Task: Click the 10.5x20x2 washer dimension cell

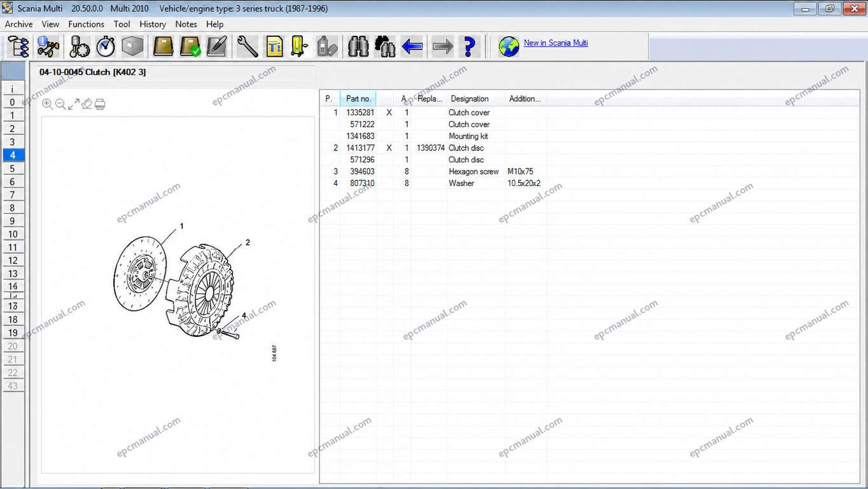Action: pos(524,183)
